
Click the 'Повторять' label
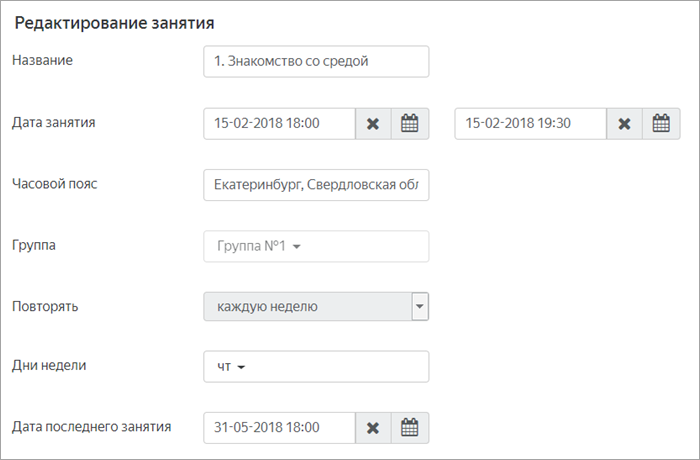click(45, 306)
